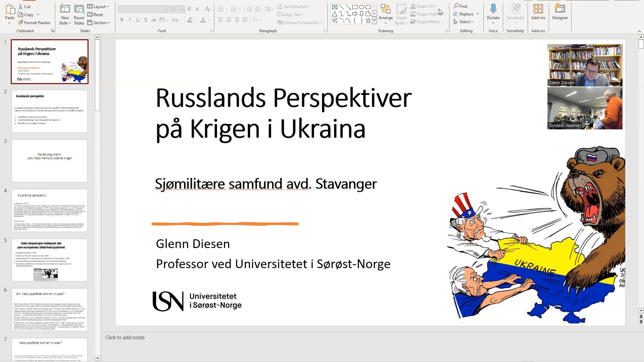Open the Clipboard dialog launcher
This screenshot has width=644, height=362.
click(53, 31)
